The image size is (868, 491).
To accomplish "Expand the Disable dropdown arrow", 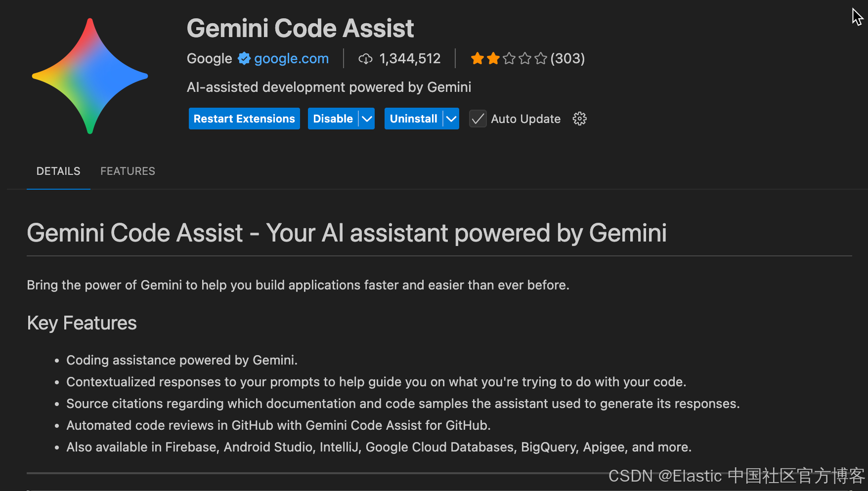I will [367, 119].
